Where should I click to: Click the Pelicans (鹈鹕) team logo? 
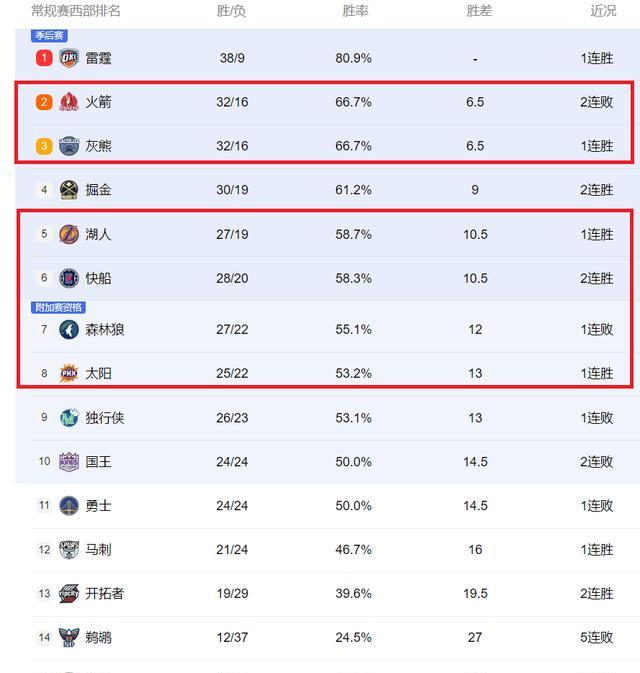tap(69, 637)
